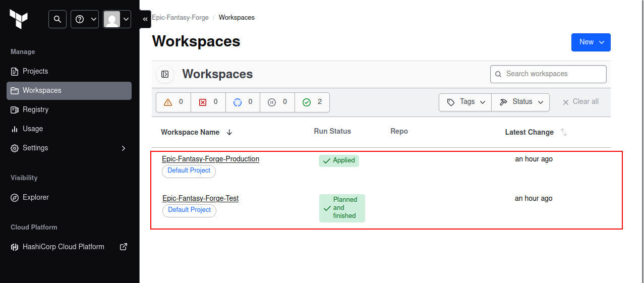Filter by applied success status count

click(x=312, y=102)
